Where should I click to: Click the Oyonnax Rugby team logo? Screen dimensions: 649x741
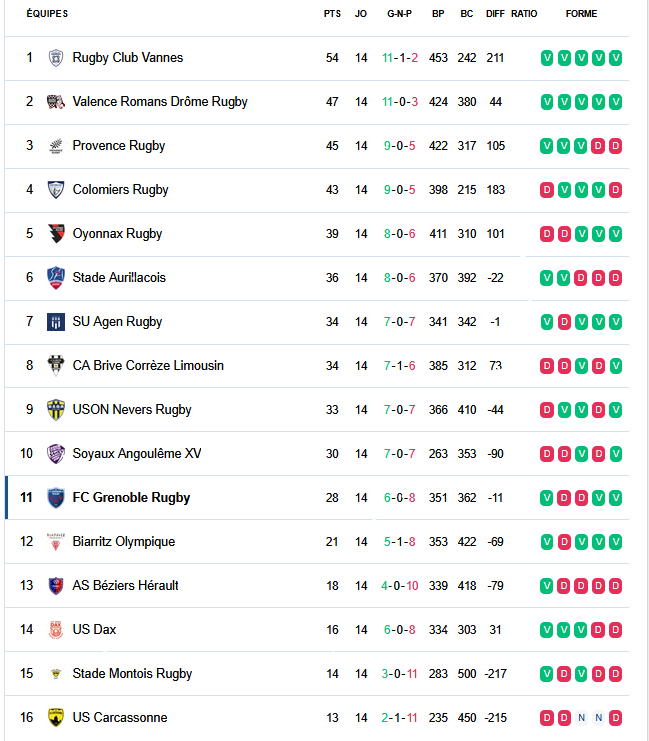coord(56,234)
